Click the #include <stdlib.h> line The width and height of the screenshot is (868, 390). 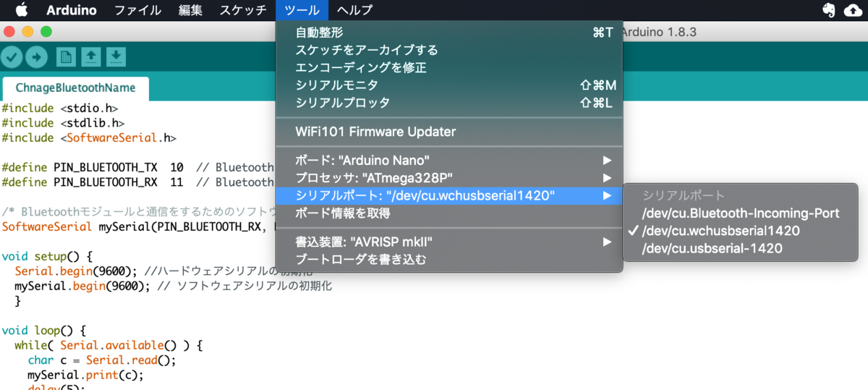[62, 123]
